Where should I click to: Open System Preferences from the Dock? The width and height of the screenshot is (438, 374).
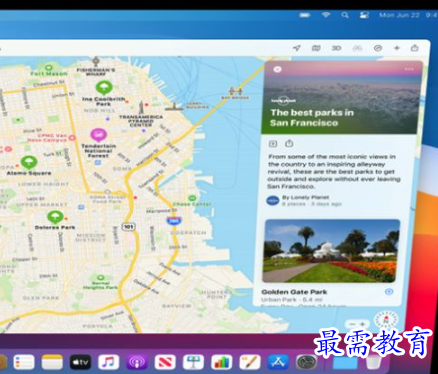(306, 362)
